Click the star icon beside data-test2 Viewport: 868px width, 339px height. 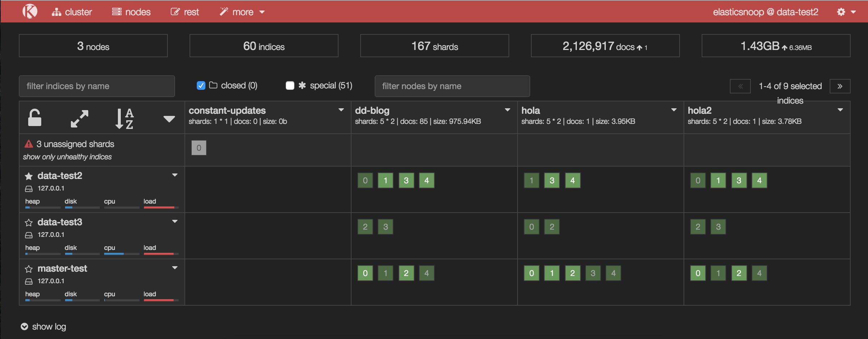coord(29,176)
